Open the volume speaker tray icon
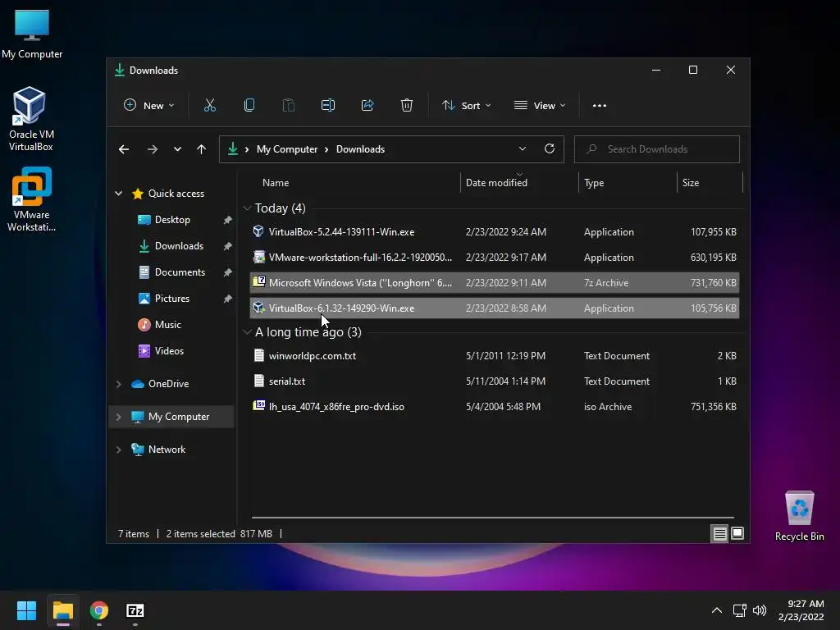This screenshot has width=840, height=630. (760, 610)
